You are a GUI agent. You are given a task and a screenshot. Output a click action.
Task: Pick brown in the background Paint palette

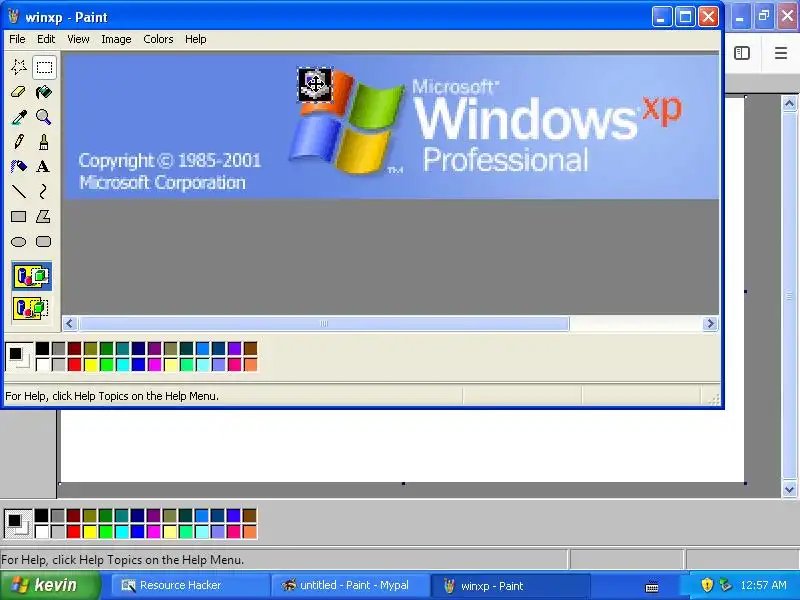(x=249, y=515)
